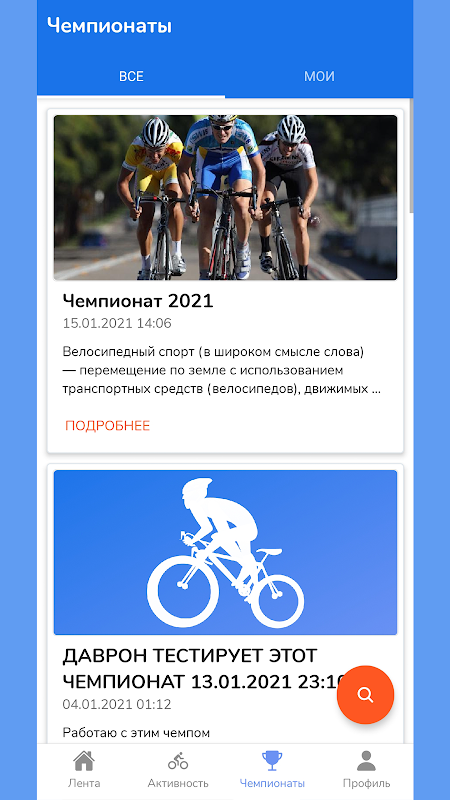Click the 15.01.2021 14:06 date text

[x=117, y=323]
